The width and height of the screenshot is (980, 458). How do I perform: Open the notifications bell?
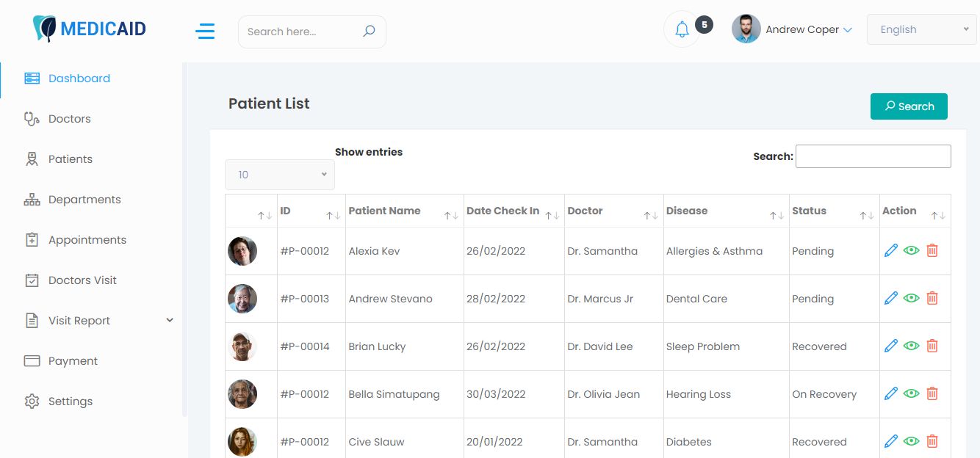click(682, 29)
